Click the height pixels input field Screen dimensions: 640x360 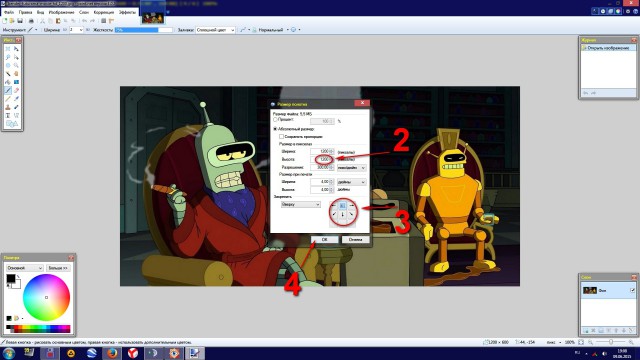pyautogui.click(x=322, y=159)
